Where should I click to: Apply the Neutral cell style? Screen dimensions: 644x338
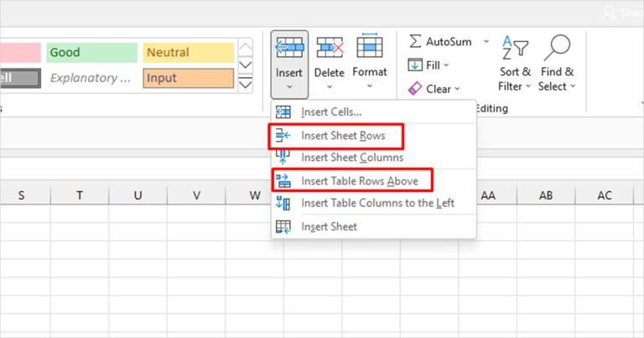point(189,53)
